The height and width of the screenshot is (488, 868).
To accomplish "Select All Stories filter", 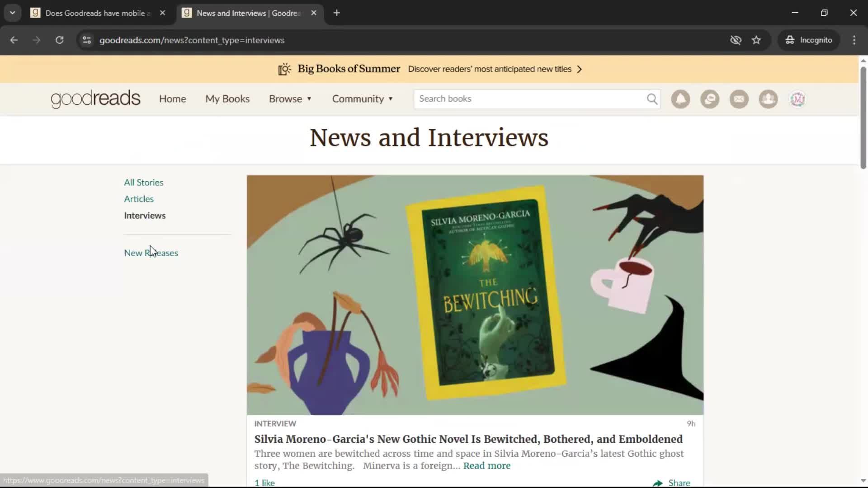I will (x=144, y=183).
